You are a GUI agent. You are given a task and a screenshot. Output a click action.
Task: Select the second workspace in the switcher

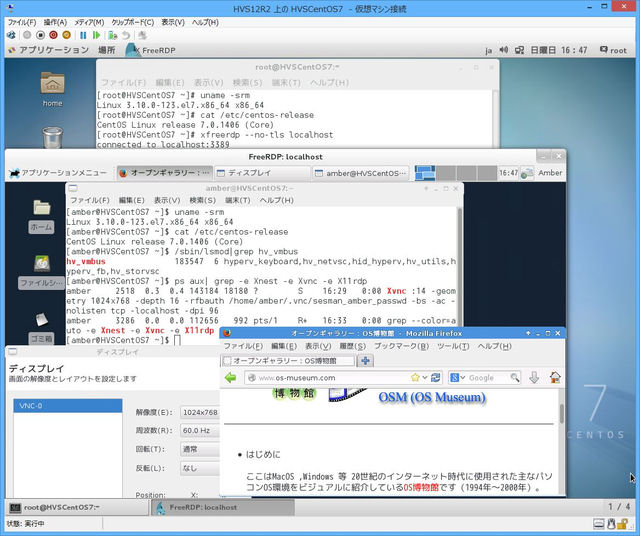click(x=446, y=173)
